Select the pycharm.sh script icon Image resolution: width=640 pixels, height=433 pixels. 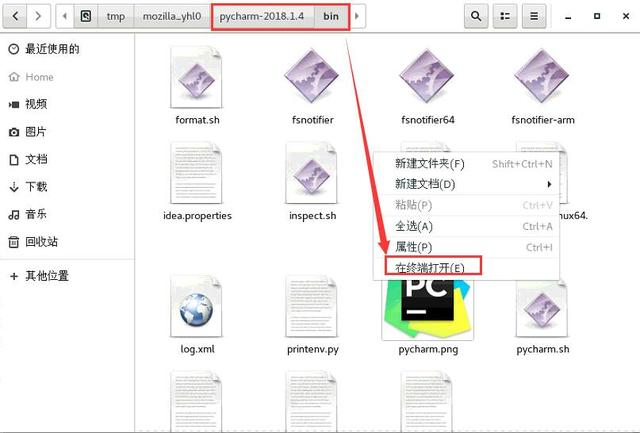542,309
